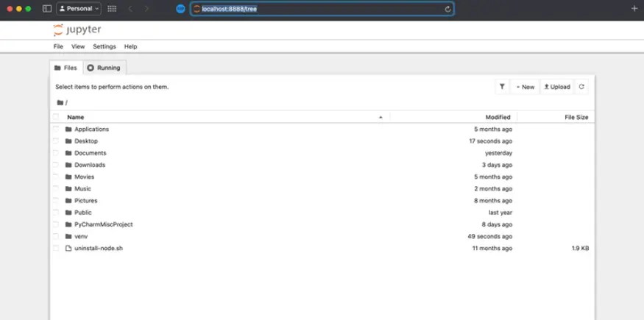The image size is (644, 320).
Task: Switch to the Files tab
Action: [x=66, y=68]
